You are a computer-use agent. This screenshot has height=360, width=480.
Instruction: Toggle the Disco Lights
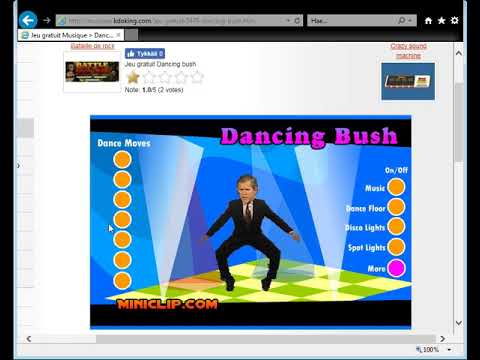coord(396,227)
